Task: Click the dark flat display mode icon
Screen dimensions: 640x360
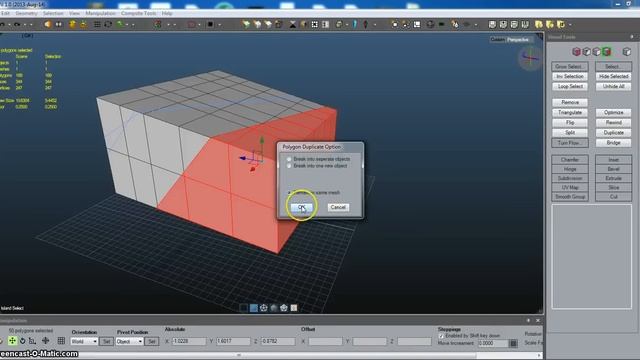Action: [244, 308]
